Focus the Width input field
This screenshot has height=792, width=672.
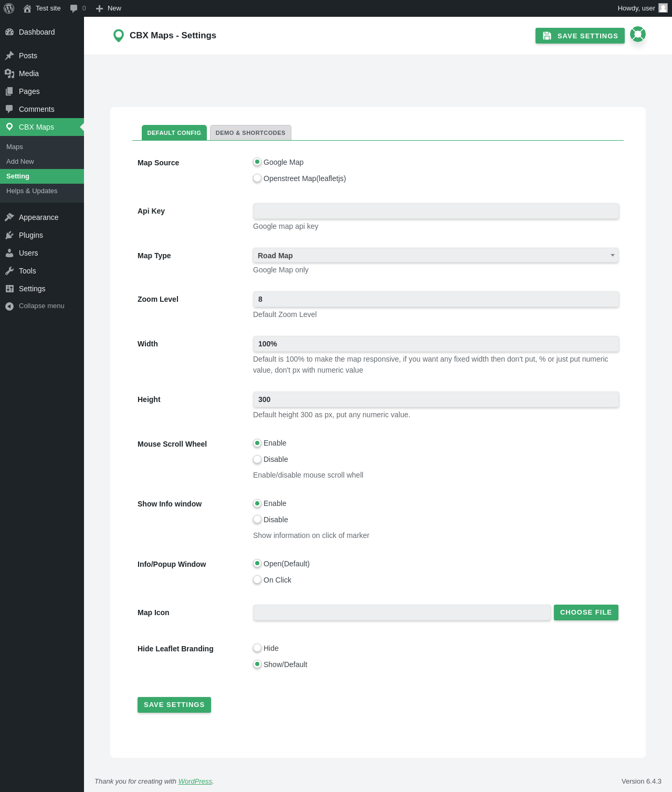pos(436,344)
